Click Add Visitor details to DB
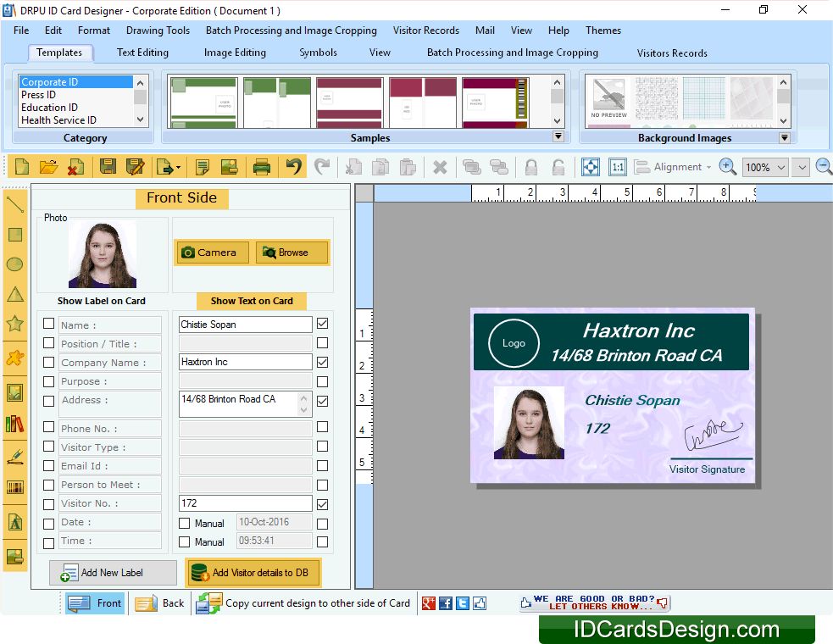 253,573
